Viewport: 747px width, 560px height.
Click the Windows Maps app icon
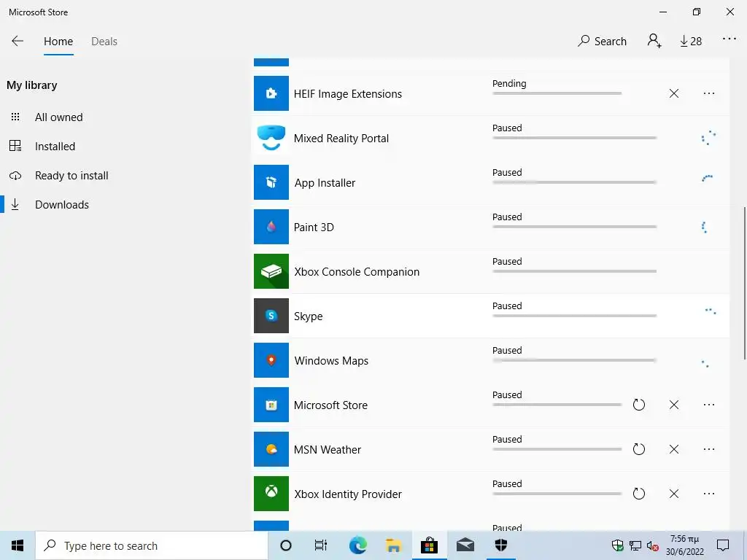point(271,360)
